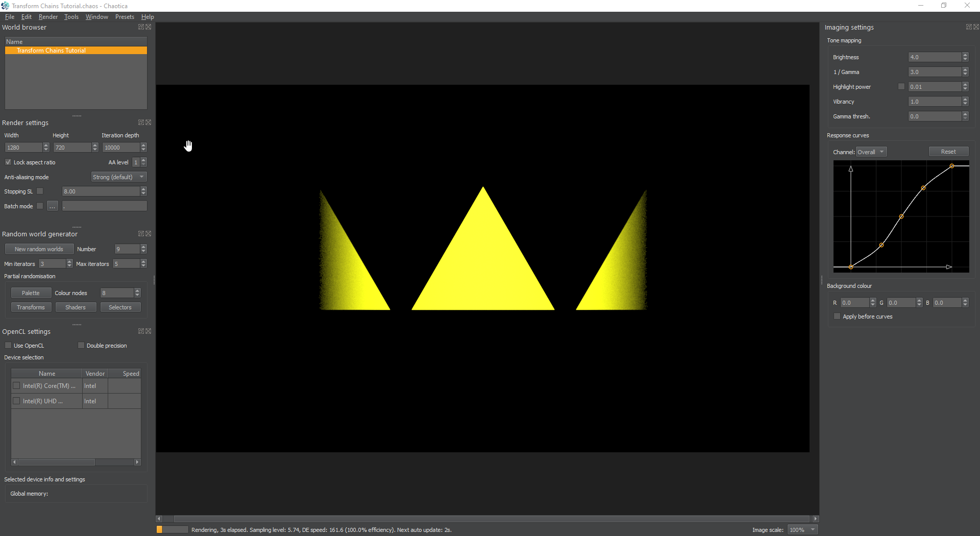
Task: Open the Image scale dropdown
Action: (802, 530)
